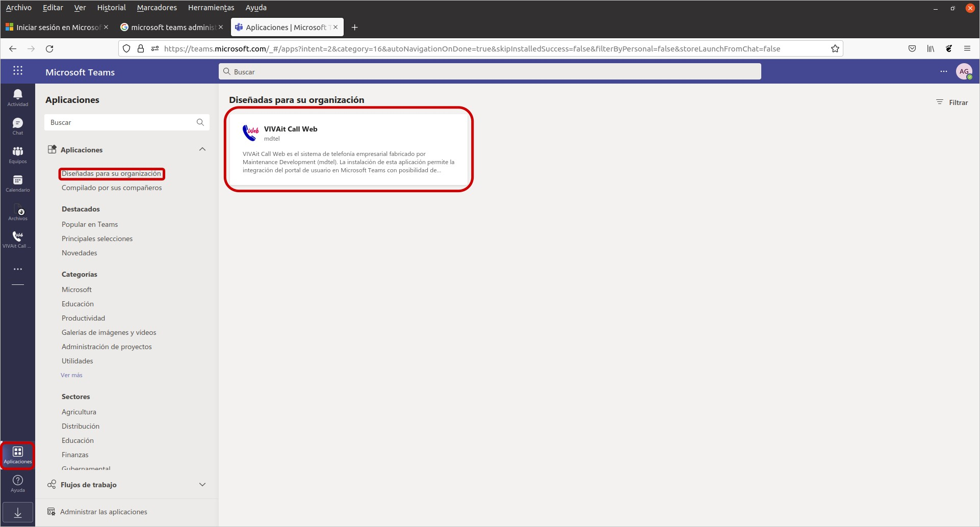Open Archivos in the left rail

(x=18, y=212)
